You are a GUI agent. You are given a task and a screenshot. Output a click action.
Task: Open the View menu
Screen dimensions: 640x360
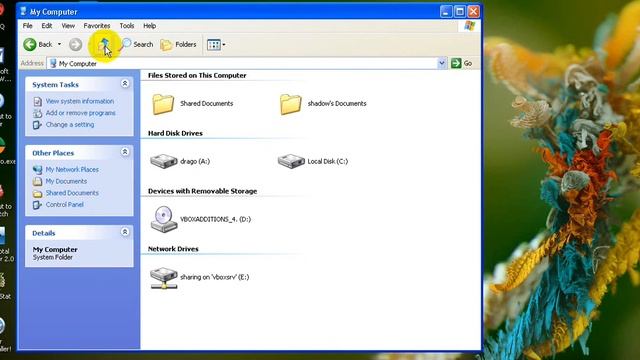pos(68,26)
